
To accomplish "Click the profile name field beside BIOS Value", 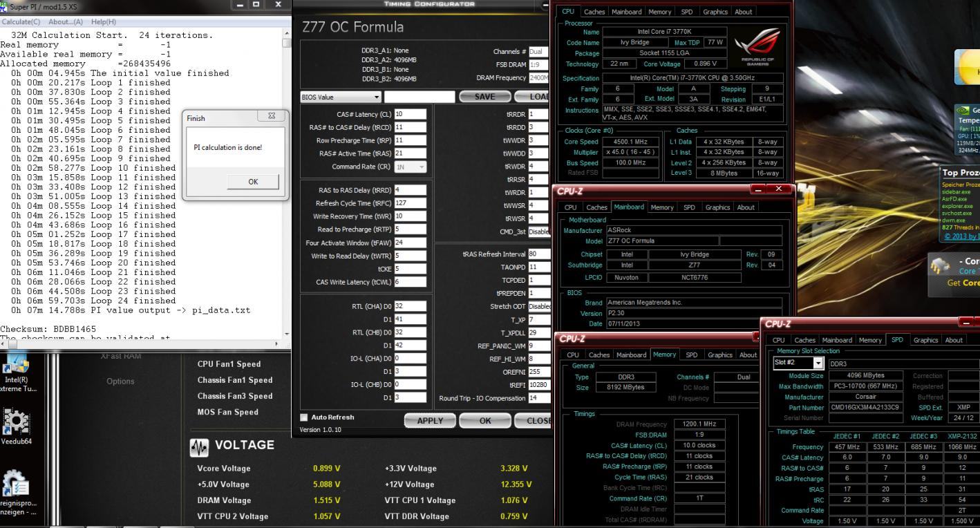I will tap(420, 97).
